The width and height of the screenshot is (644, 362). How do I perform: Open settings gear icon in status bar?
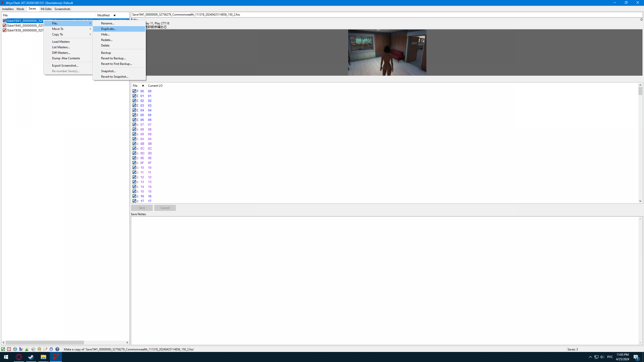51,349
